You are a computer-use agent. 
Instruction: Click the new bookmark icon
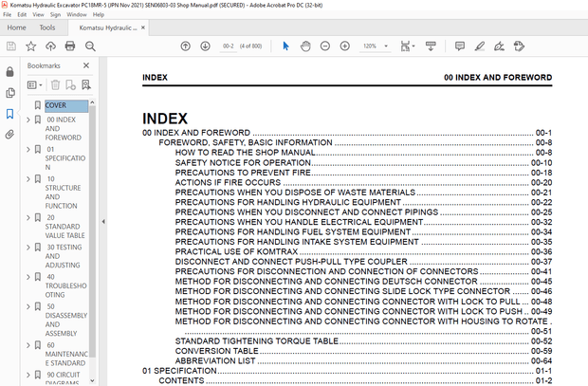[x=70, y=84]
